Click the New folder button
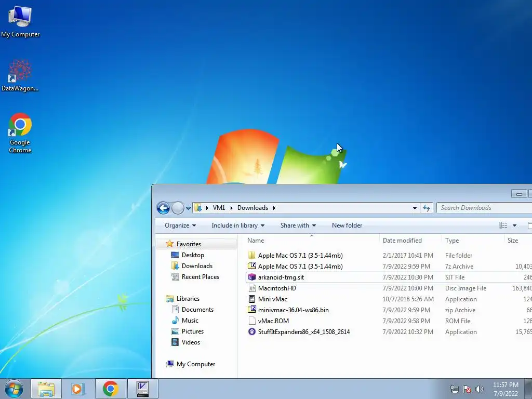 point(347,225)
